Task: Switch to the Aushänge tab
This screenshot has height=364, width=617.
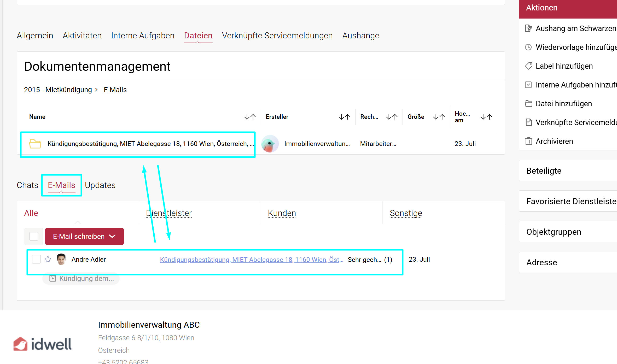Action: pos(360,36)
